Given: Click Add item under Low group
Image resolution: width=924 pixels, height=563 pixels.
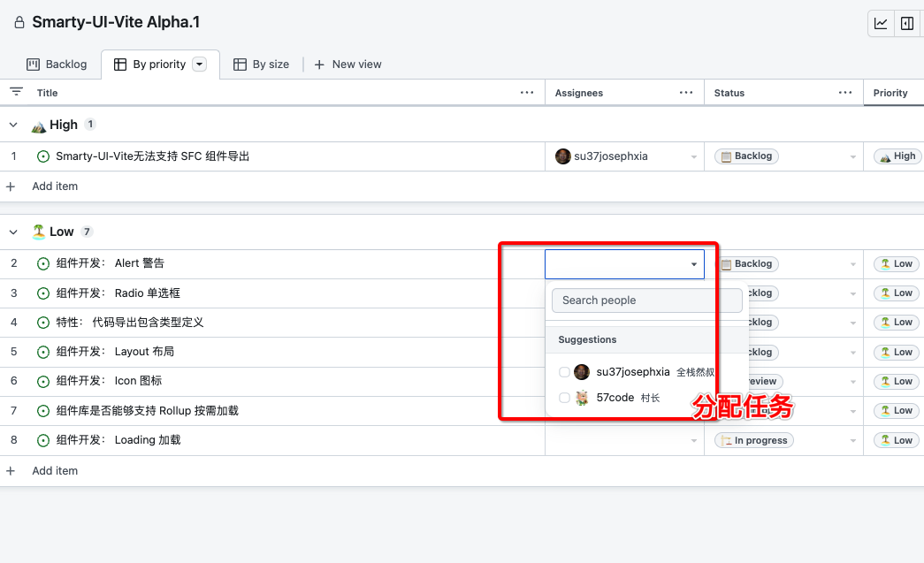Looking at the screenshot, I should point(55,471).
